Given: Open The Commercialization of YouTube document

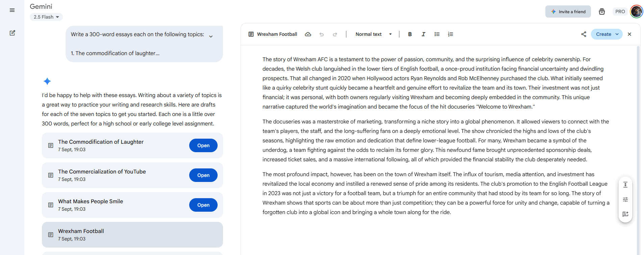Looking at the screenshot, I should tap(203, 175).
